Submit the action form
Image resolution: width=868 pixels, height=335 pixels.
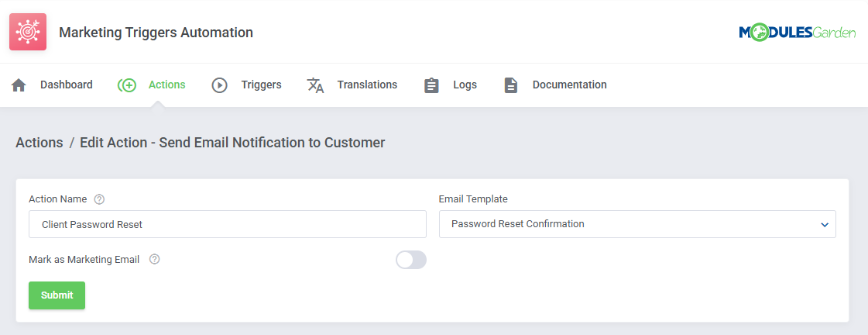pos(57,295)
